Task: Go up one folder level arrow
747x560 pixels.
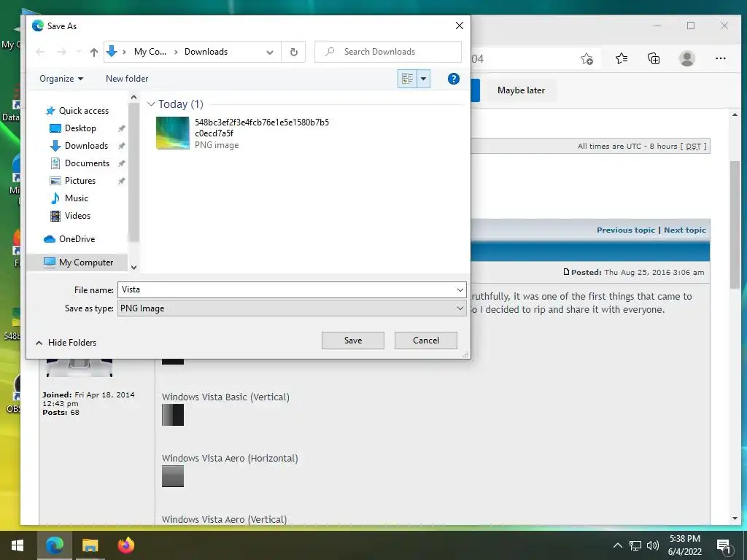Action: (94, 52)
